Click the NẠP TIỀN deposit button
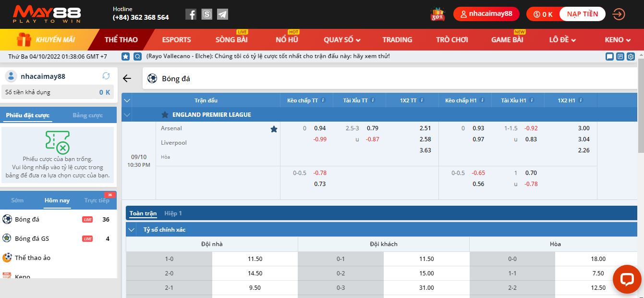Viewport: 644px width, 298px height. pyautogui.click(x=582, y=14)
